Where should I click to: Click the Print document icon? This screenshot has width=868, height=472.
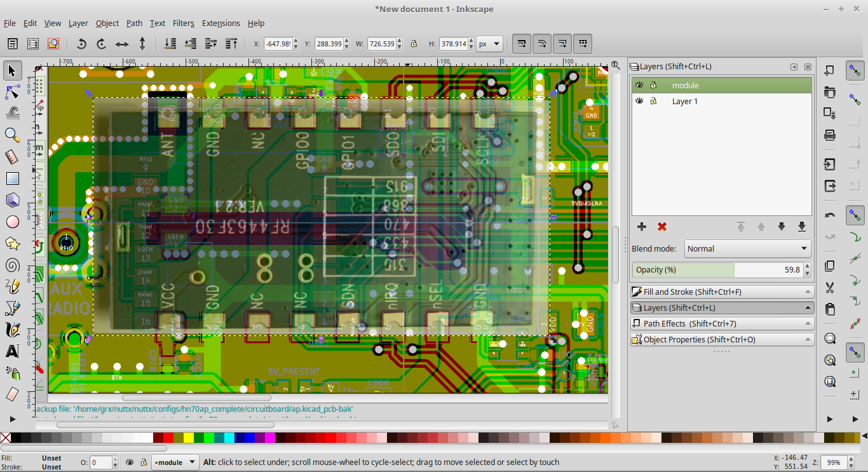tap(829, 135)
